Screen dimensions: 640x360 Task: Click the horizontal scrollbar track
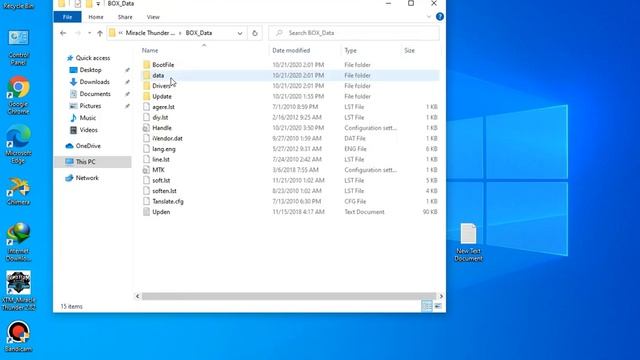(x=289, y=296)
